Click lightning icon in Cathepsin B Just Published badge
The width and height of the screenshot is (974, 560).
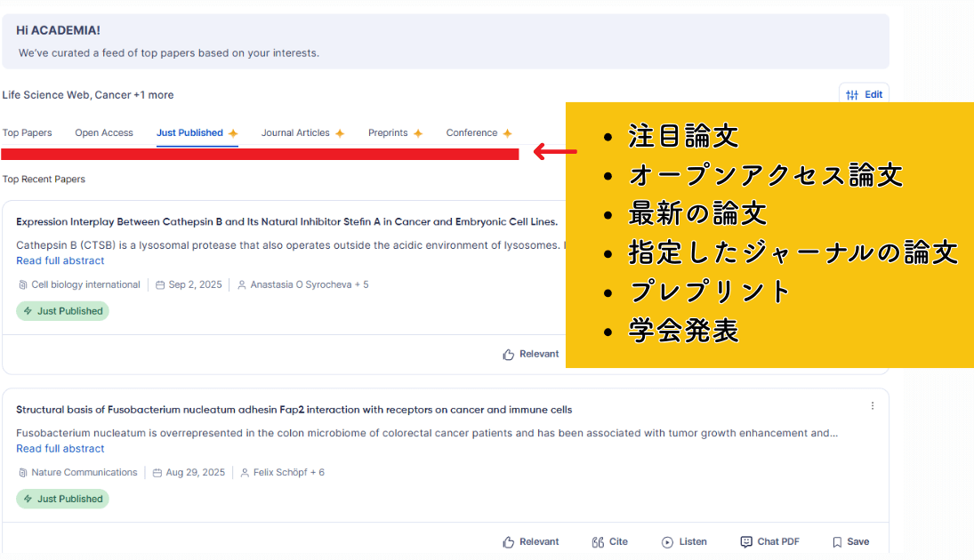28,311
